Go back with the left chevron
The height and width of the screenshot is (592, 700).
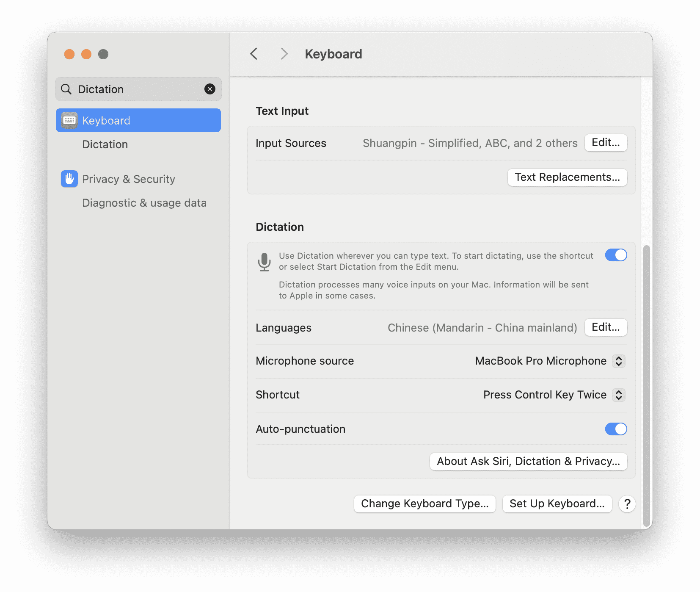[254, 54]
